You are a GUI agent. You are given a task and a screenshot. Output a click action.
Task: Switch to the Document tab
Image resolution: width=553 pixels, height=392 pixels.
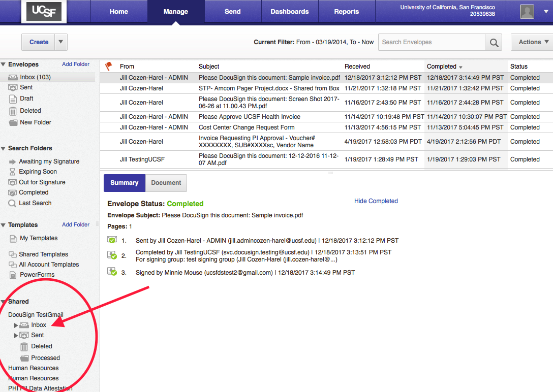click(166, 183)
